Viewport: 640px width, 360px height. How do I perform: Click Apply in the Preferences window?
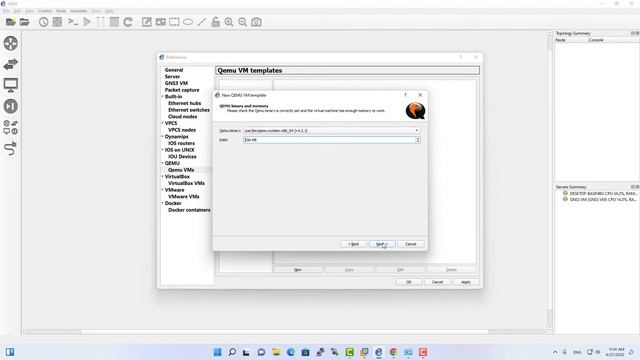(x=466, y=282)
